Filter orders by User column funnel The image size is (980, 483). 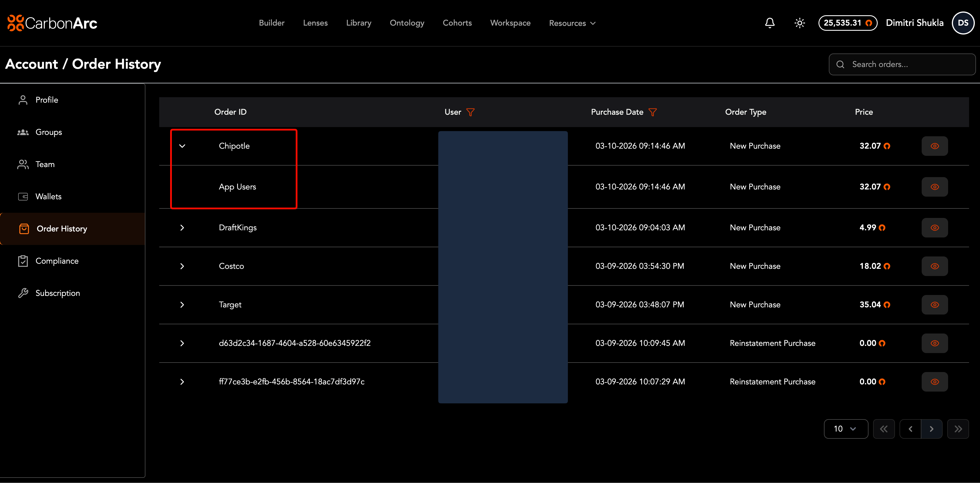pos(470,112)
